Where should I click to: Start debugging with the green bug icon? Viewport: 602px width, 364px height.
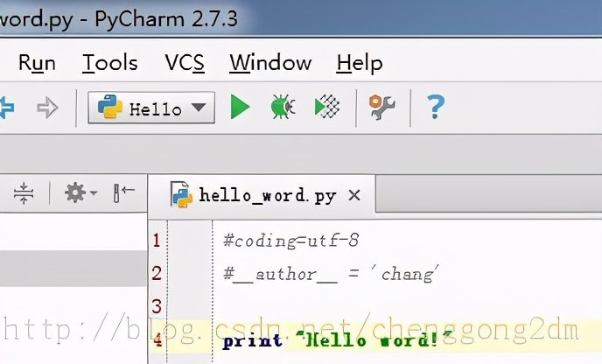tap(283, 107)
